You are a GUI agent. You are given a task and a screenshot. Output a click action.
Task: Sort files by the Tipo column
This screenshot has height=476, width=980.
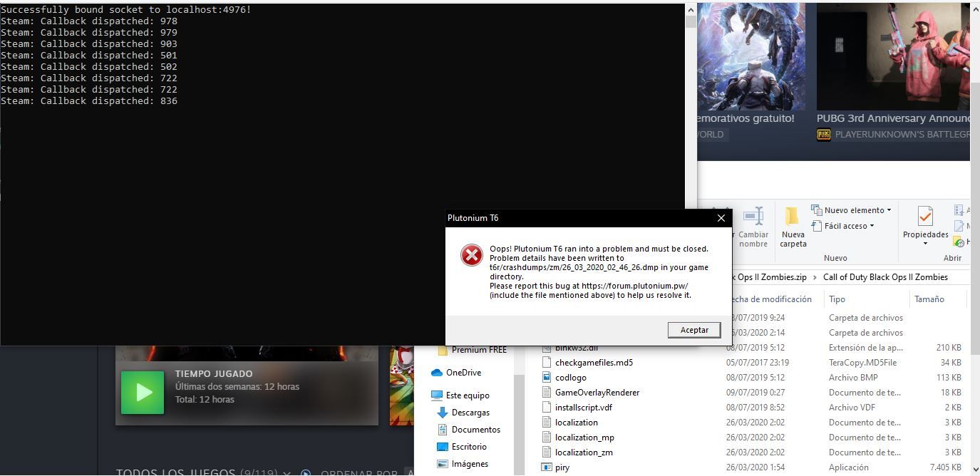point(837,299)
